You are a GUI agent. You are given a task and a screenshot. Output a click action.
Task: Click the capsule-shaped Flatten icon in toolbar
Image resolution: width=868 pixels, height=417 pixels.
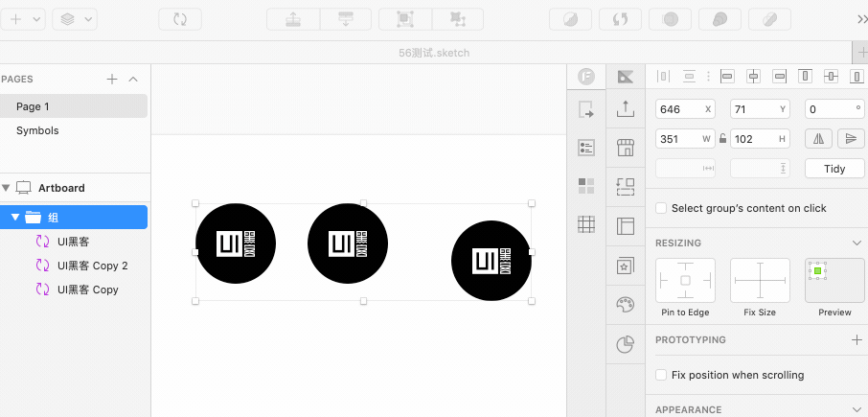769,19
